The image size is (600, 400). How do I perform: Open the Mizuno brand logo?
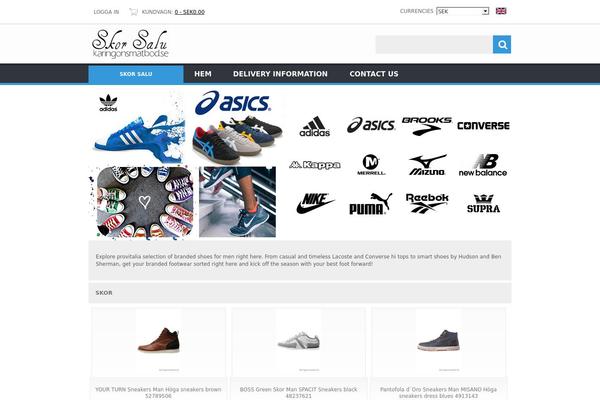427,165
